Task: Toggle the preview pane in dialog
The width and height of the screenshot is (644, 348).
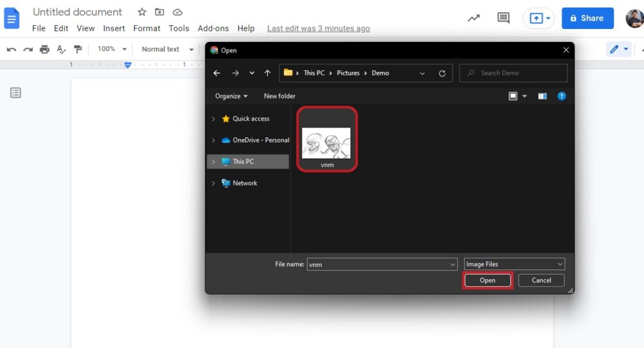Action: tap(542, 96)
